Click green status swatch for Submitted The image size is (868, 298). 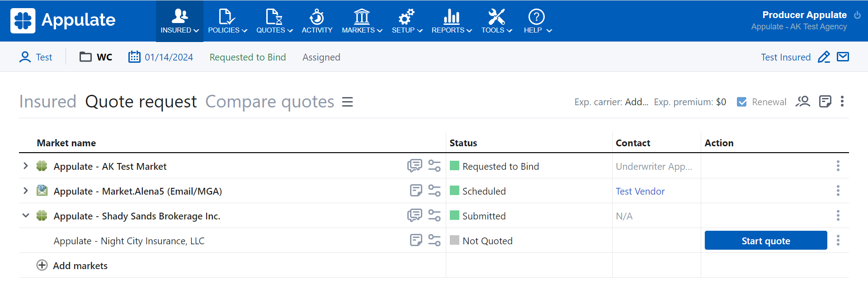click(x=454, y=215)
